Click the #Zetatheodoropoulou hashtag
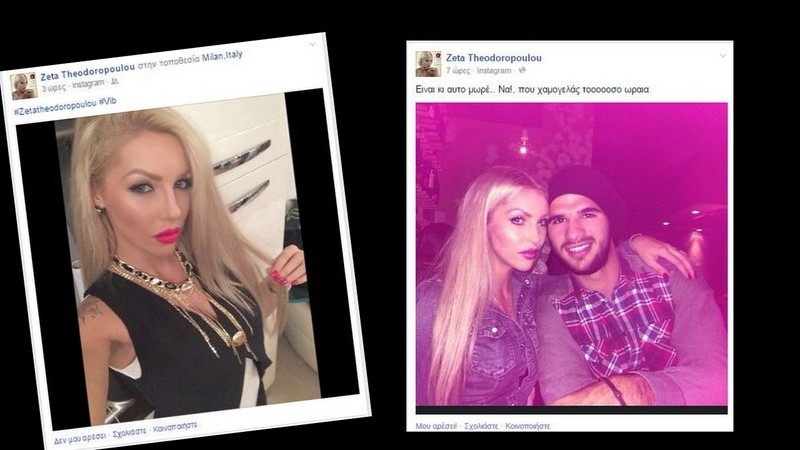The image size is (800, 450). click(55, 107)
